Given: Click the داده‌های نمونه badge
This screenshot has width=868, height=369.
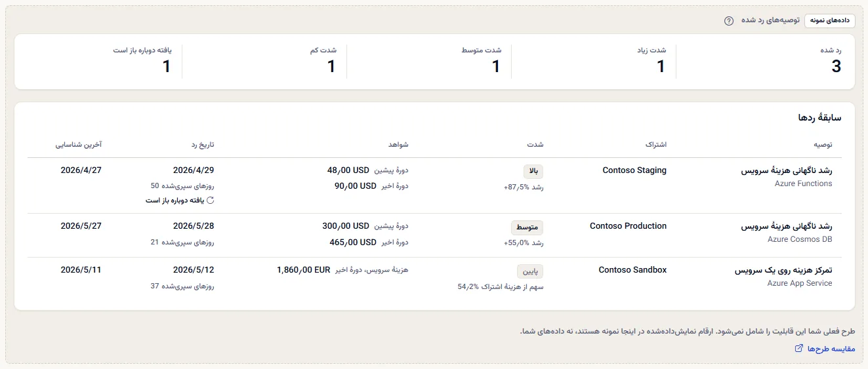Looking at the screenshot, I should (830, 20).
